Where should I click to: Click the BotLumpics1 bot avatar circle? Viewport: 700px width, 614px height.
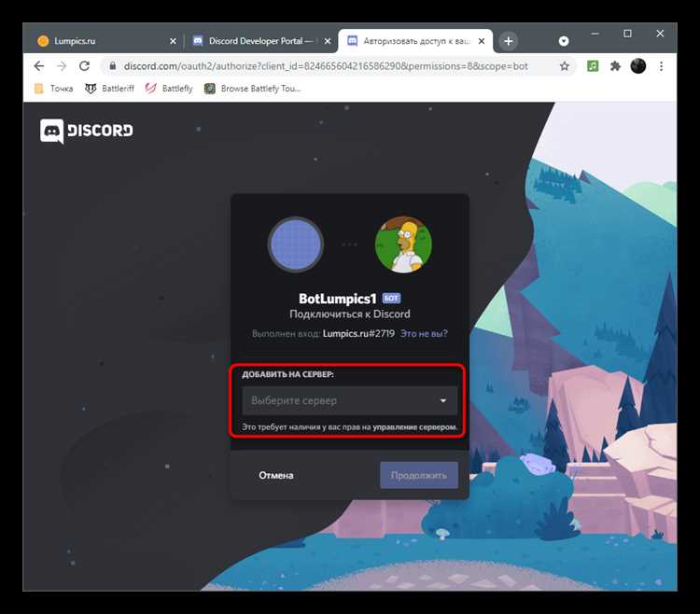[296, 244]
